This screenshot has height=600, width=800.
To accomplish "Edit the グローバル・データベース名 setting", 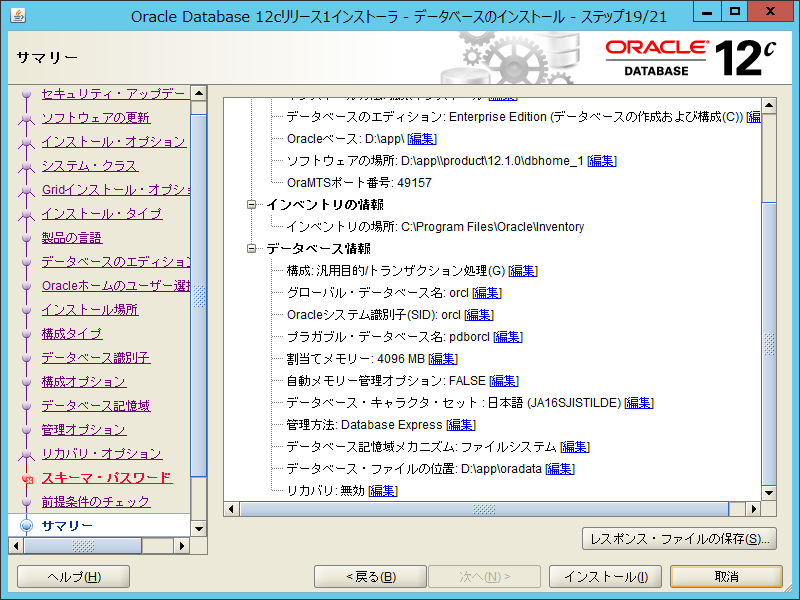I will (x=487, y=293).
